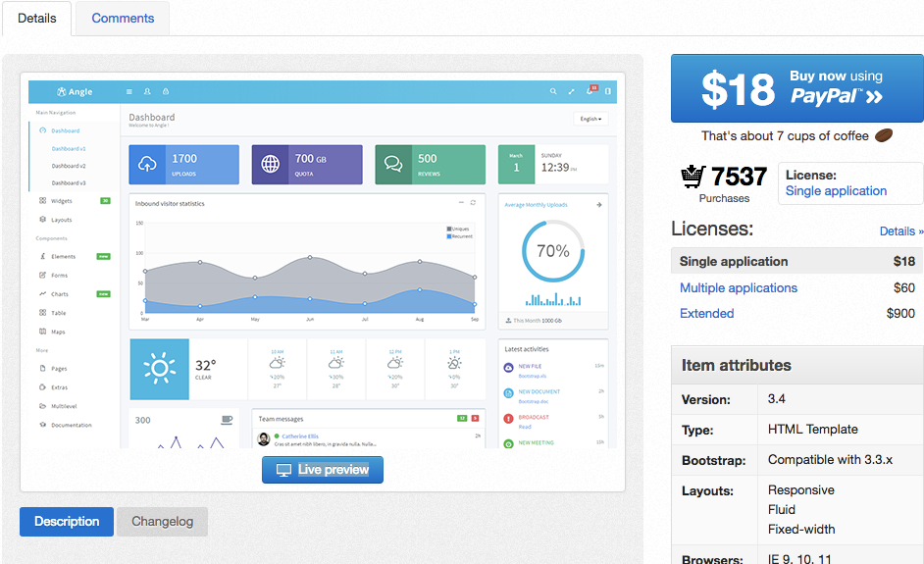924x564 pixels.
Task: Open the Changelog tab
Action: 162,522
